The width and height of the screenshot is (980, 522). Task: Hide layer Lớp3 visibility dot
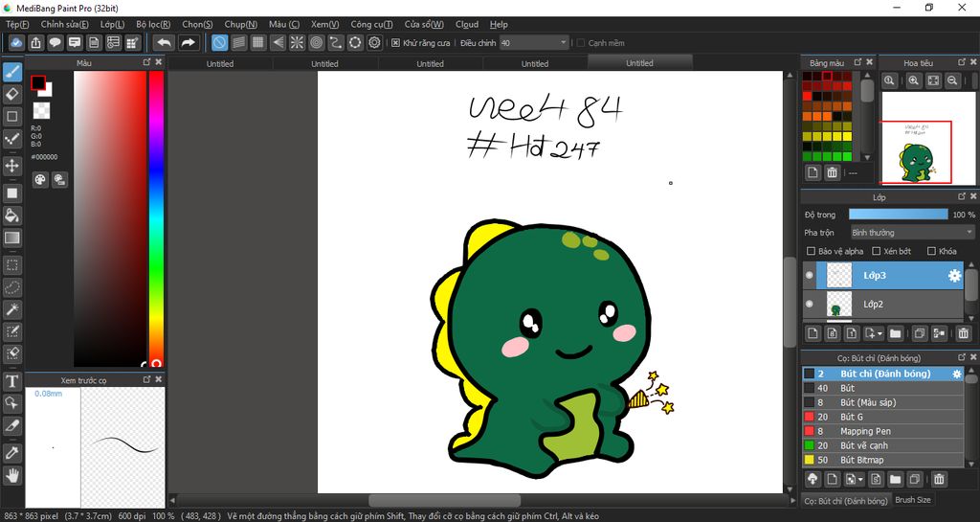[810, 275]
